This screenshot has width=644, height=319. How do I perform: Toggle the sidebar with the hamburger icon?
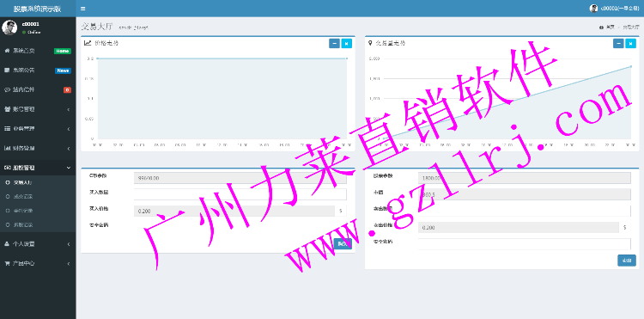click(x=83, y=9)
